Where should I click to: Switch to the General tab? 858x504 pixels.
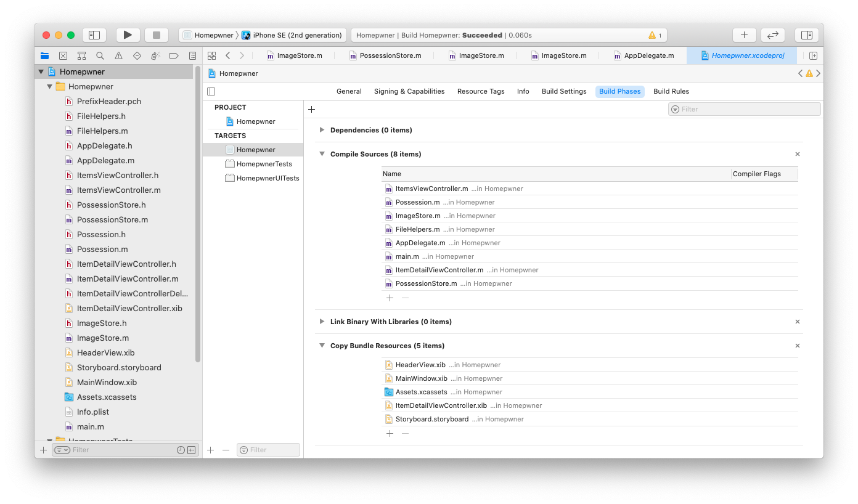point(349,91)
